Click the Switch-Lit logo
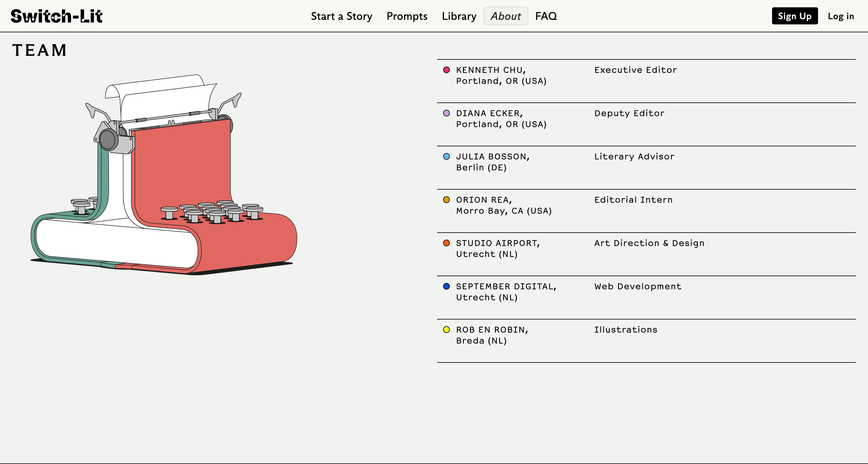 (x=56, y=16)
